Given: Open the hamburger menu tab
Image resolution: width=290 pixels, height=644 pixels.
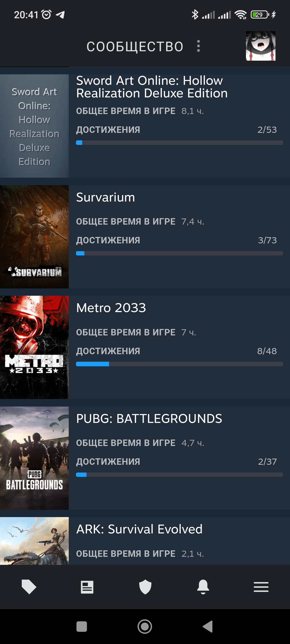Looking at the screenshot, I should (x=261, y=587).
